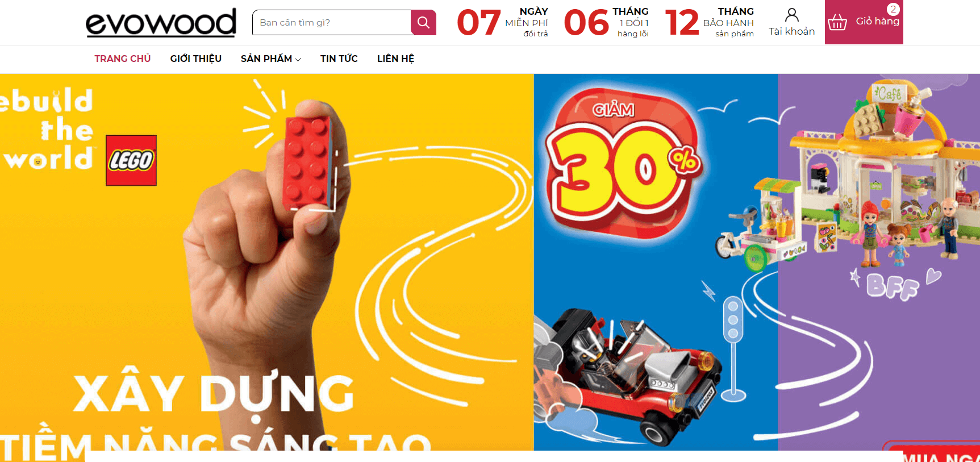Open the Tài khoản user icon
The image size is (980, 462).
click(791, 15)
